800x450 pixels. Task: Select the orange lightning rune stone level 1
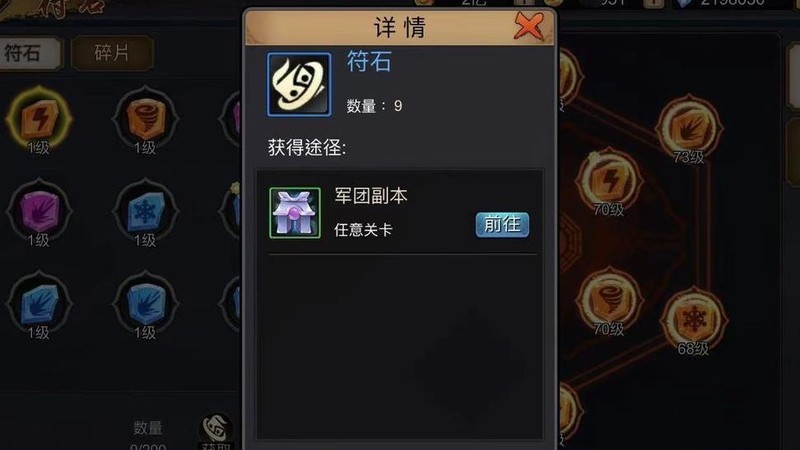(x=39, y=118)
